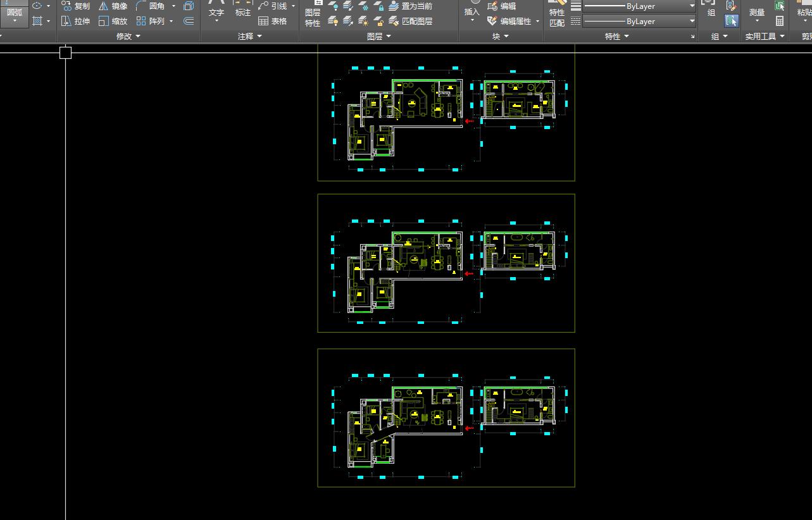Expand the 修改 (Modify) panel
The image size is (812, 520).
click(128, 36)
